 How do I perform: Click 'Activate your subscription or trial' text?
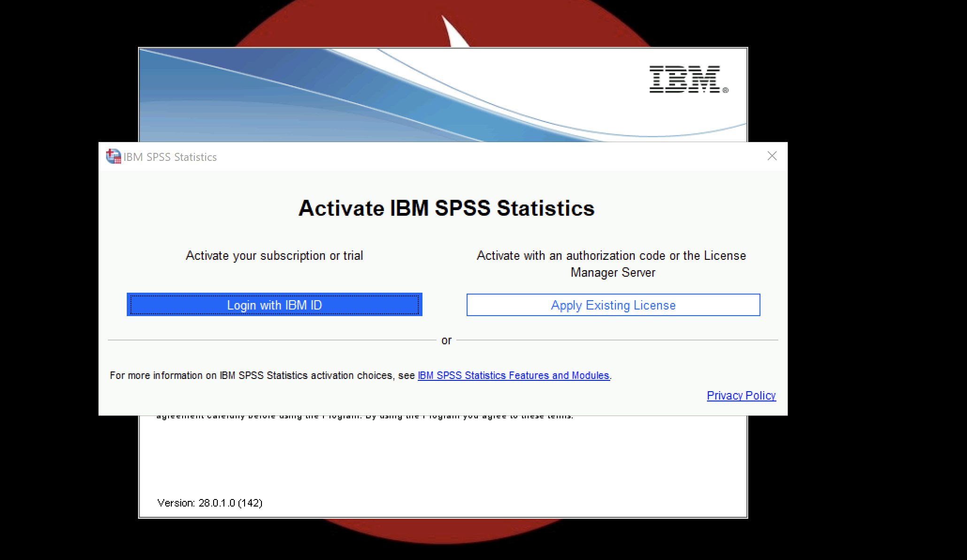(274, 256)
